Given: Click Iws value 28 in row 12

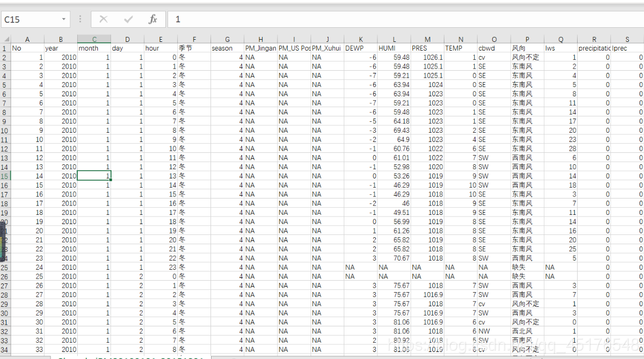Looking at the screenshot, I should pyautogui.click(x=561, y=148).
